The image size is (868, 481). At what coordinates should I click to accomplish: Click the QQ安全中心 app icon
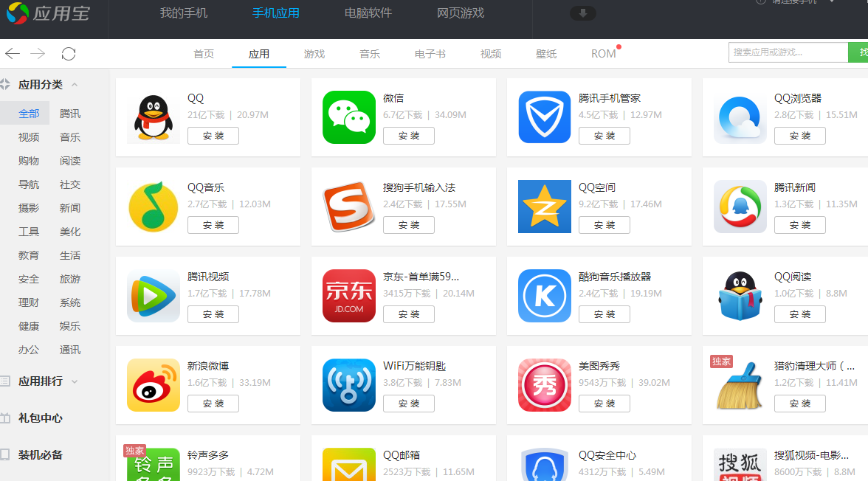pos(544,464)
